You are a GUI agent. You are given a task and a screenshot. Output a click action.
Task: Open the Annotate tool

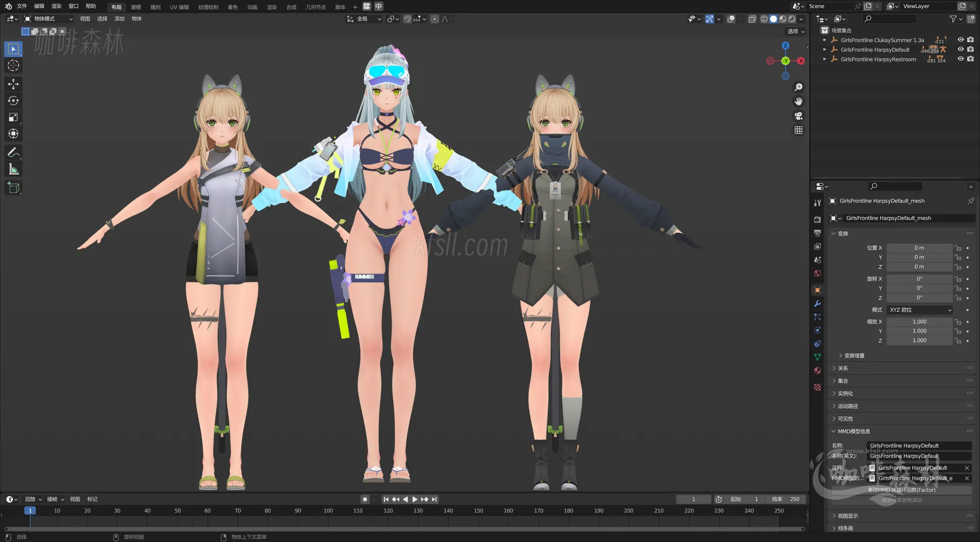[13, 152]
